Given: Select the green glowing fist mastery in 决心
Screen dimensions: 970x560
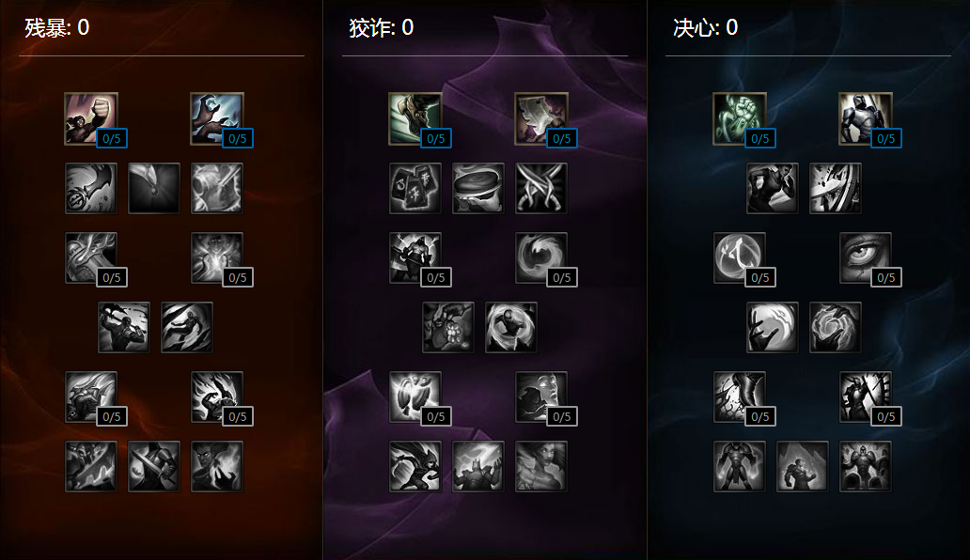Looking at the screenshot, I should point(740,118).
